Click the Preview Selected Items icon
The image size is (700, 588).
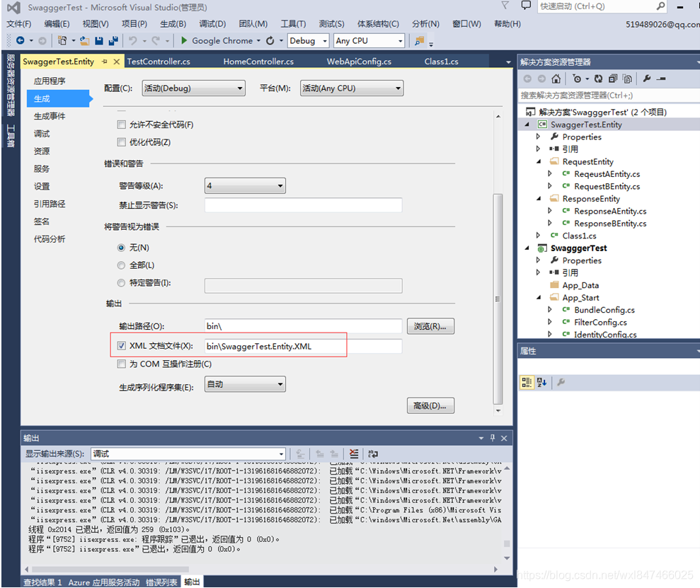pyautogui.click(x=662, y=79)
